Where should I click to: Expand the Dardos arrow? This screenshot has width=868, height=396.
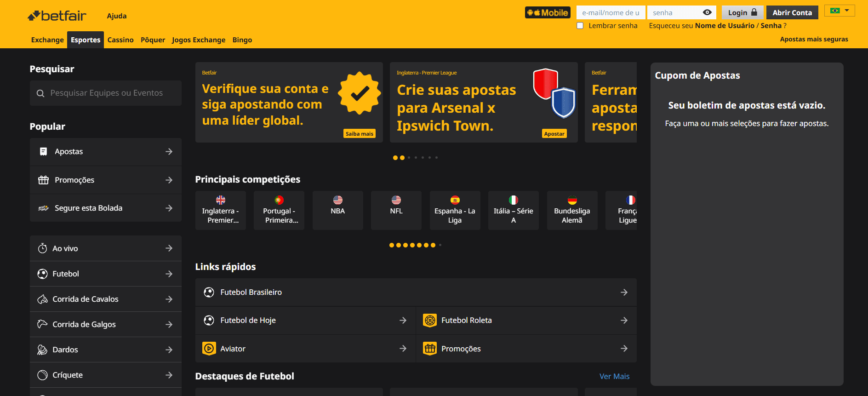[x=169, y=350]
